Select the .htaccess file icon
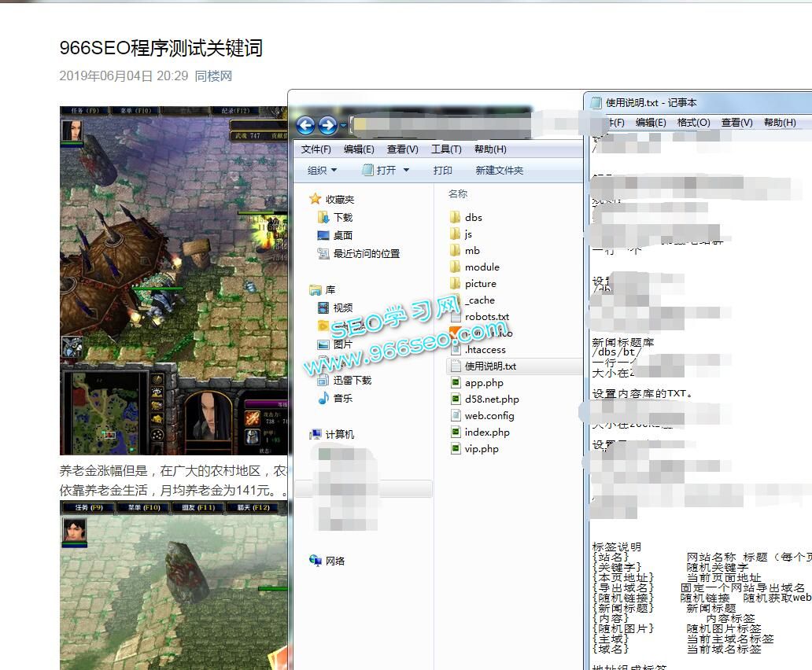 click(x=456, y=350)
